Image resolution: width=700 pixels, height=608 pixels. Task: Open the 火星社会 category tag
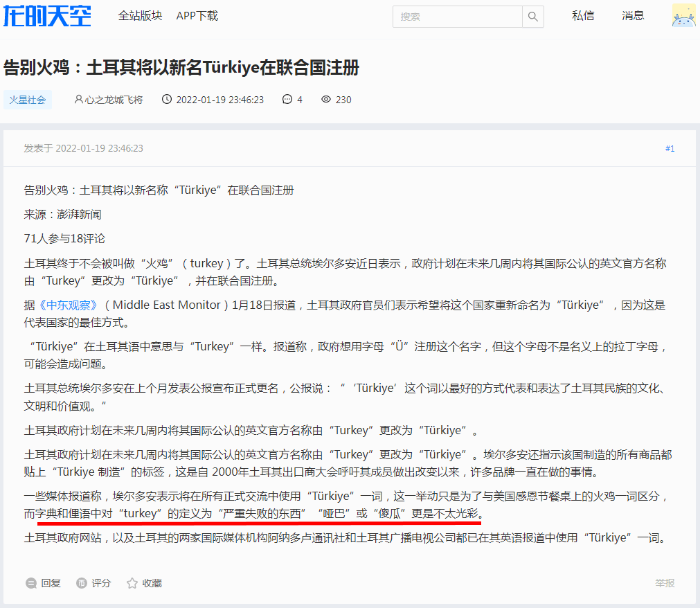[x=28, y=100]
